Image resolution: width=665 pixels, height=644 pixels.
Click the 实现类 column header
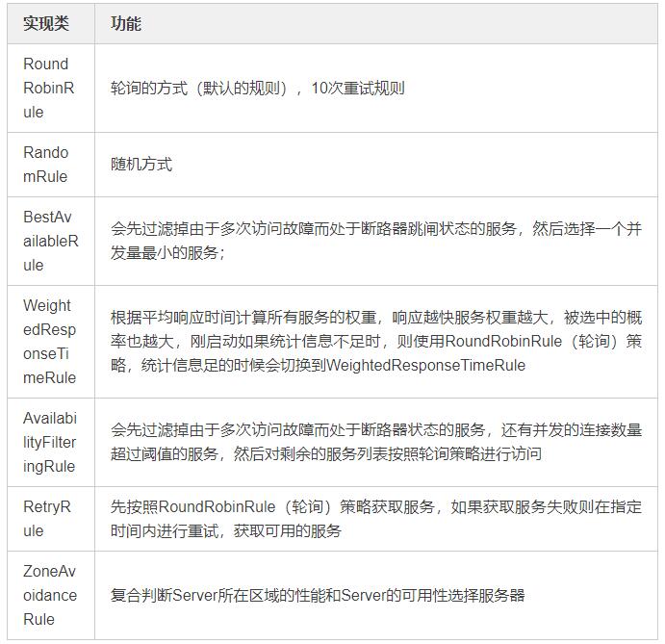46,23
